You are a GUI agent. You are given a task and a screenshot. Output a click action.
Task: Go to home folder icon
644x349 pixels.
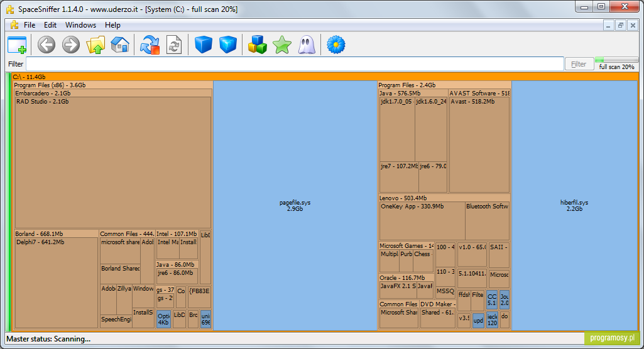[x=120, y=45]
